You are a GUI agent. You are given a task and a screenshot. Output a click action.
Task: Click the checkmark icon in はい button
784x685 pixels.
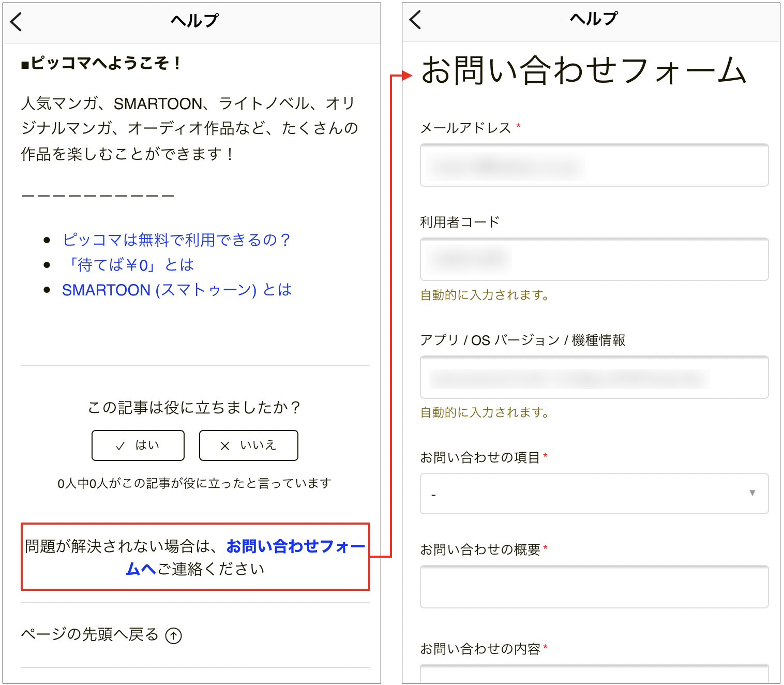coord(120,446)
